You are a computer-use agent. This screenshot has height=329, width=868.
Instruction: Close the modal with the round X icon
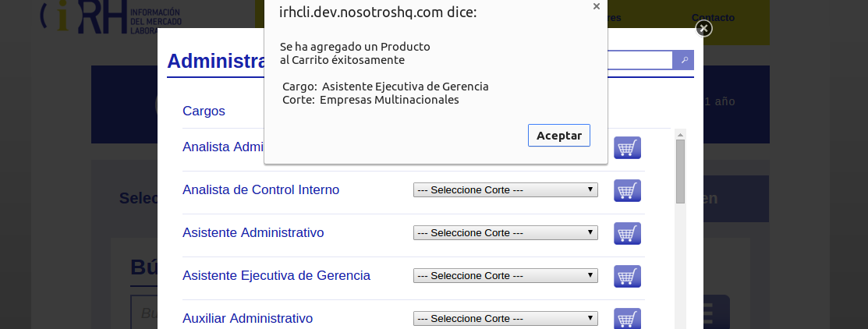[703, 29]
